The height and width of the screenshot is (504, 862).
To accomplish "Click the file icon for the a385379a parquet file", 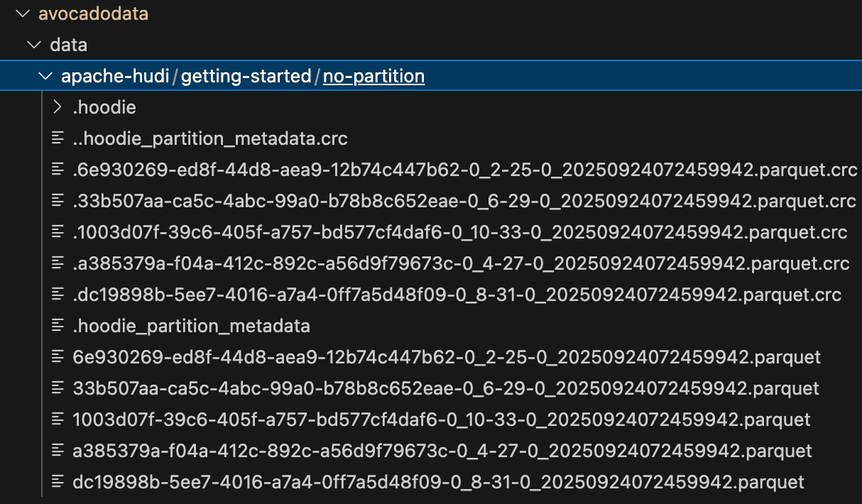I will 58,451.
